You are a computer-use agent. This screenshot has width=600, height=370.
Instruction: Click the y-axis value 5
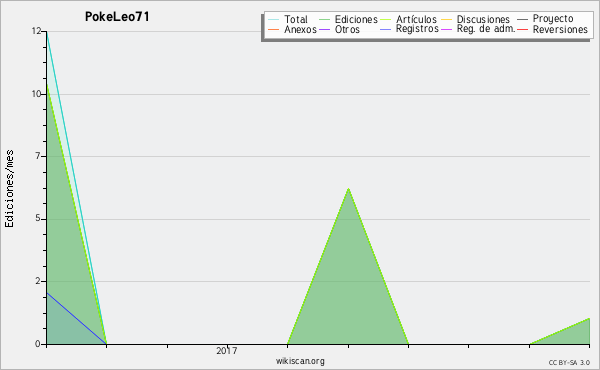[38, 218]
